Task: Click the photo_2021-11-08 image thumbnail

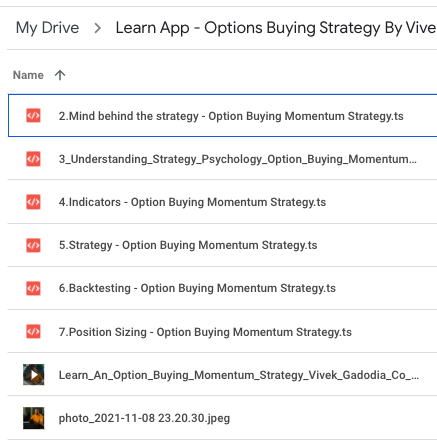Action: pos(33,418)
